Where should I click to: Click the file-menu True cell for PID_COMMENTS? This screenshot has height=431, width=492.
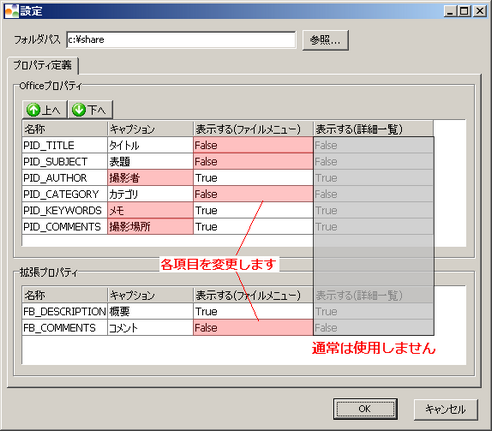(x=253, y=227)
